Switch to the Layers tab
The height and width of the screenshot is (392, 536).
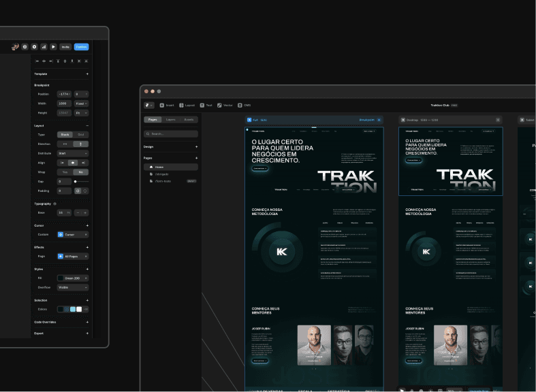click(x=170, y=120)
